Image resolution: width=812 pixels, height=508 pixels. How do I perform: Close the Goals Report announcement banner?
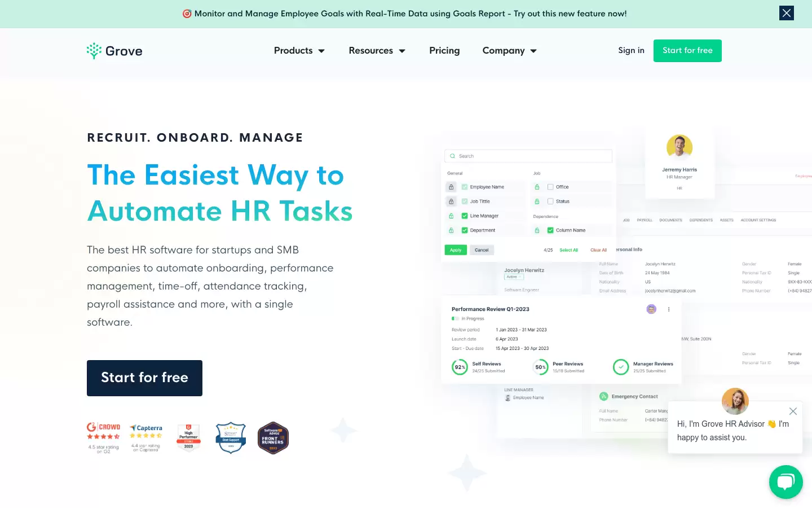pos(786,13)
